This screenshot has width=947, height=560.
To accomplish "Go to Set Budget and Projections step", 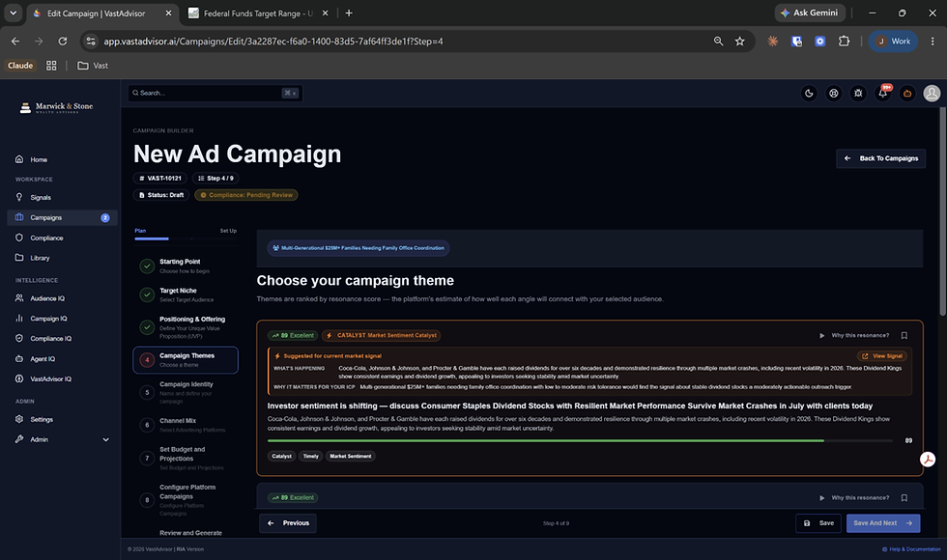I will [x=186, y=458].
